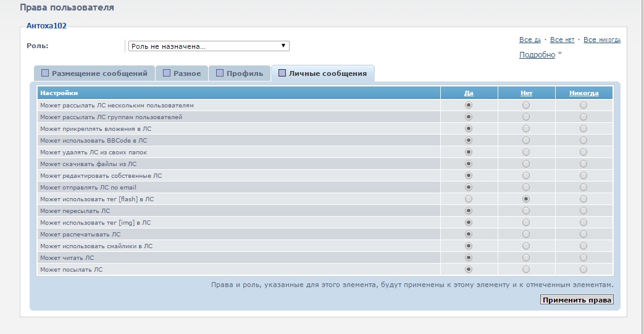Choose Никогда for 'Может посылать ЛС'
The image size is (644, 334).
583,269
